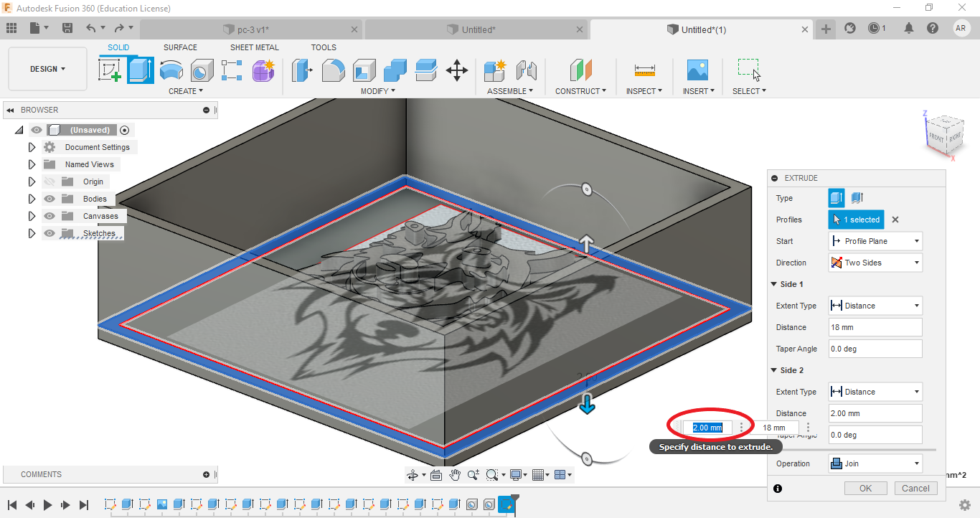
Task: Switch to the SURFACE tab
Action: point(180,47)
